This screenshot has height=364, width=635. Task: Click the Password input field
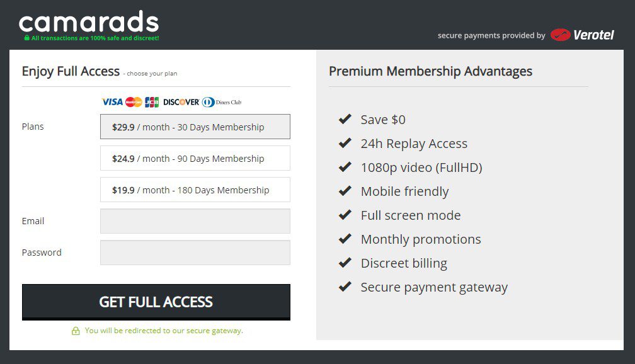point(195,252)
